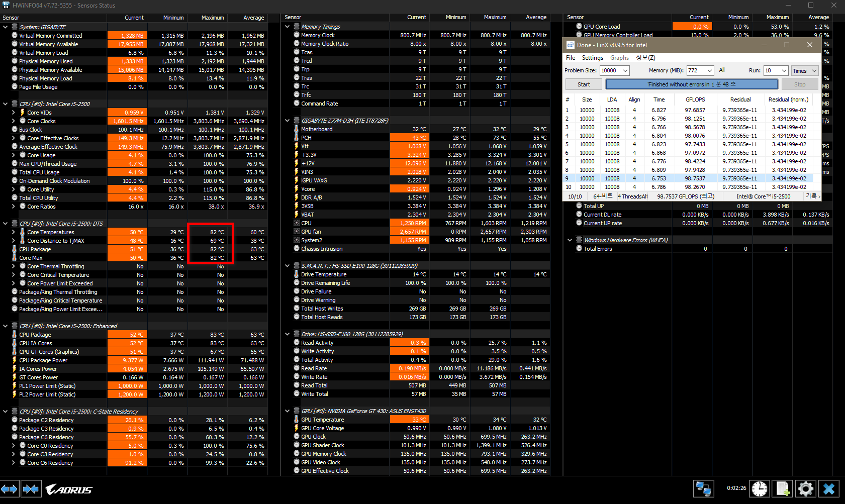Click the HWiNFO64 app icon in title bar

coord(6,5)
